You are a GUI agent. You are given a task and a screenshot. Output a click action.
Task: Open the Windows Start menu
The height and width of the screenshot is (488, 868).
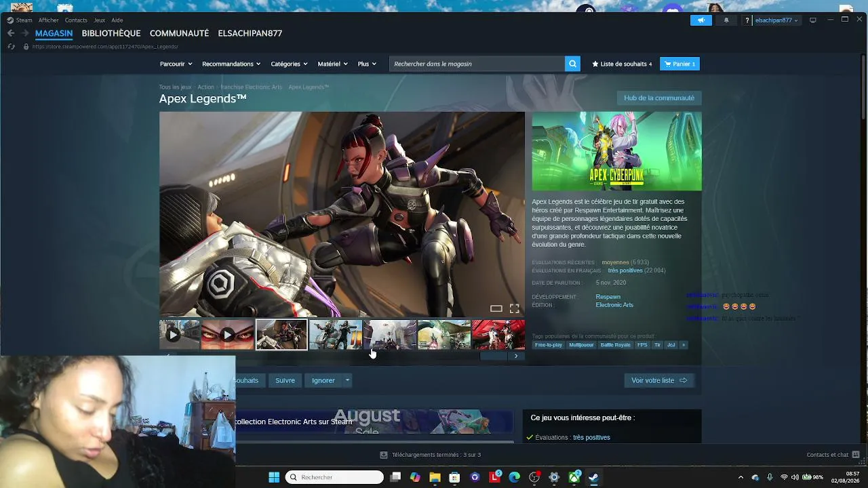click(x=274, y=477)
